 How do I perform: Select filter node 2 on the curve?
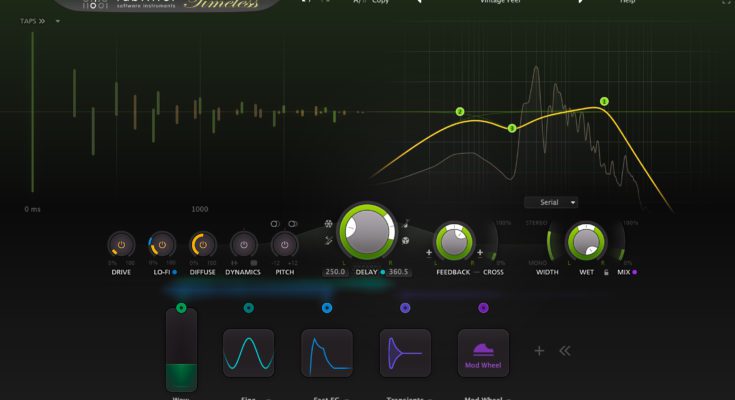coord(460,112)
